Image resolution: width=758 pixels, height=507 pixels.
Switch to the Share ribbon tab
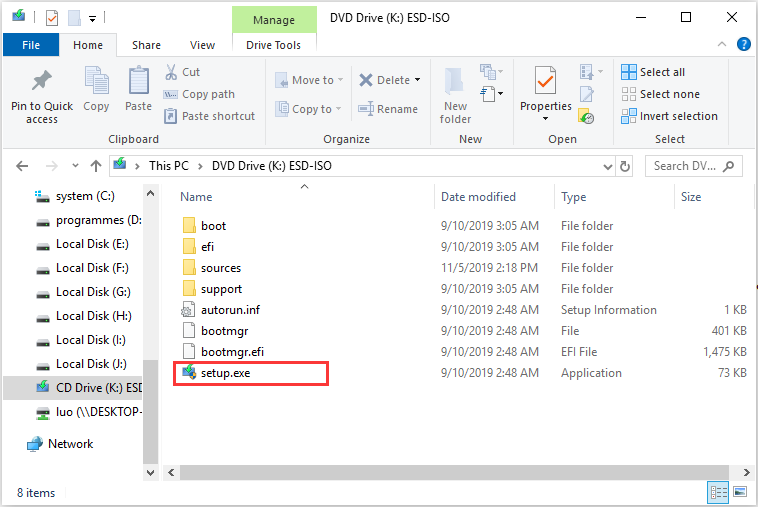click(x=146, y=45)
